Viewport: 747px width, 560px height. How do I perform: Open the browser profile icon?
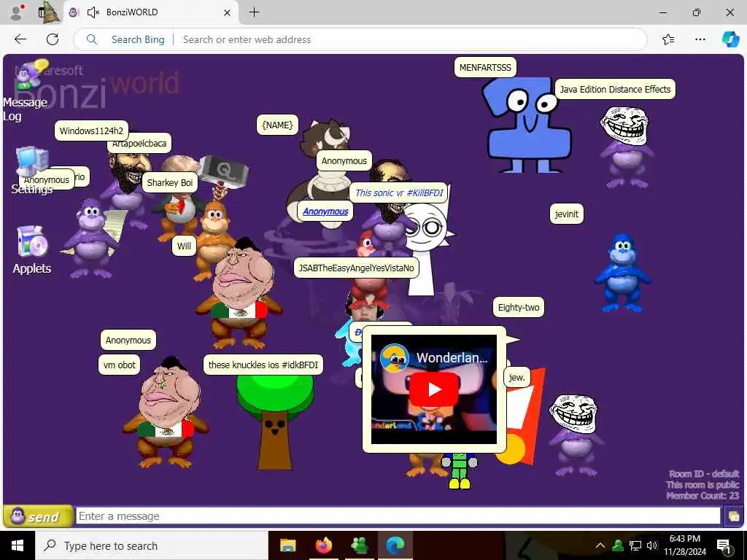pos(16,12)
